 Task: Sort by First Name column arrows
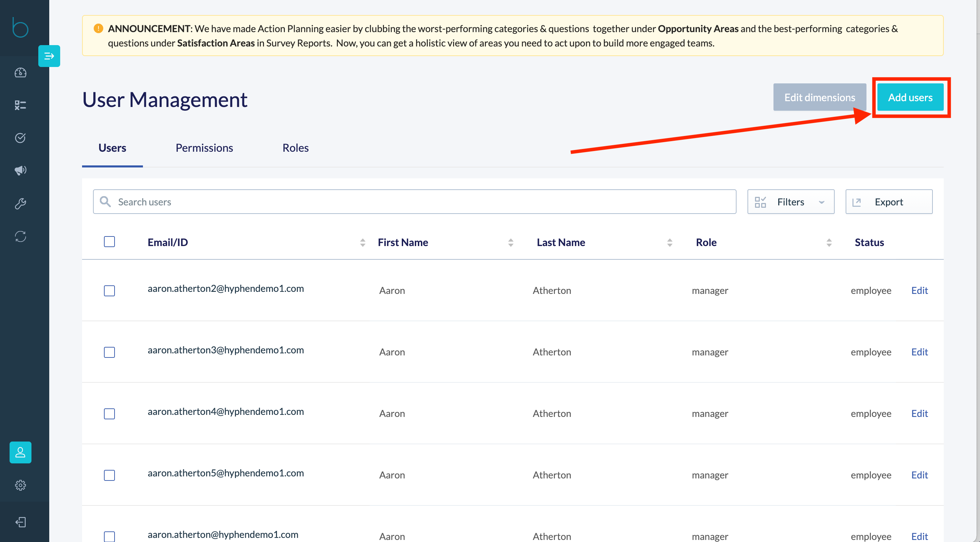tap(511, 243)
